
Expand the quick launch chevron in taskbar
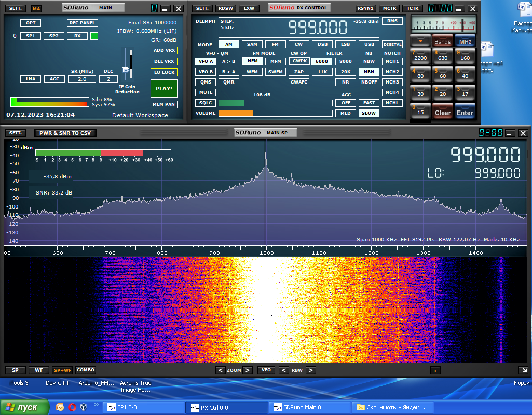point(97,405)
